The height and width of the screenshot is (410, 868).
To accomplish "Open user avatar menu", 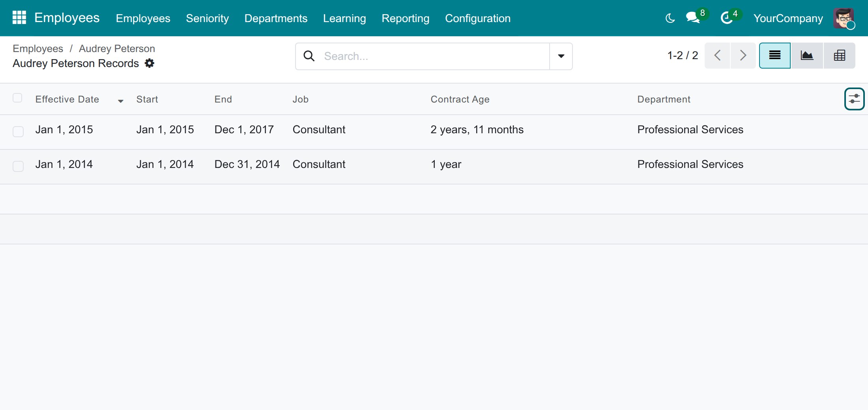I will coord(844,18).
